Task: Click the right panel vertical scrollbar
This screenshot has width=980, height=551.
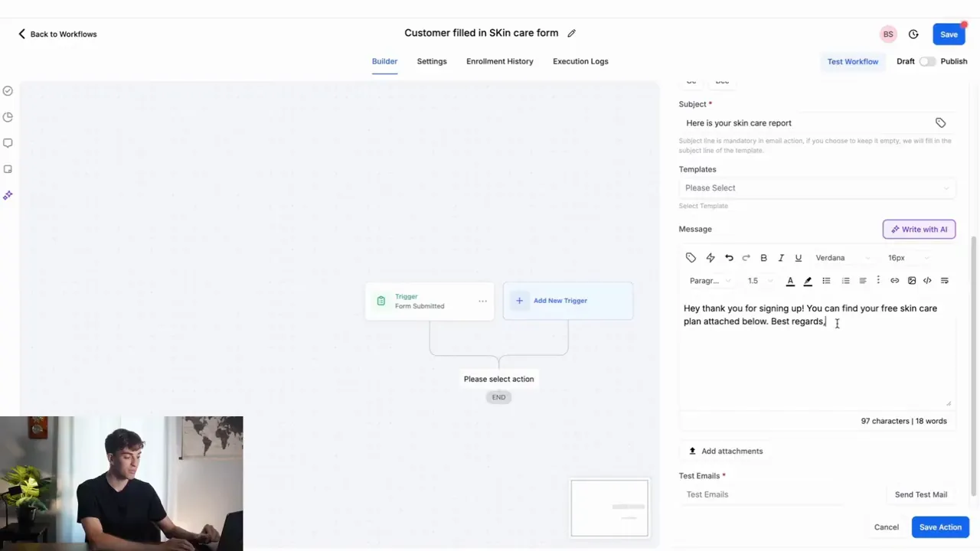Action: click(974, 366)
